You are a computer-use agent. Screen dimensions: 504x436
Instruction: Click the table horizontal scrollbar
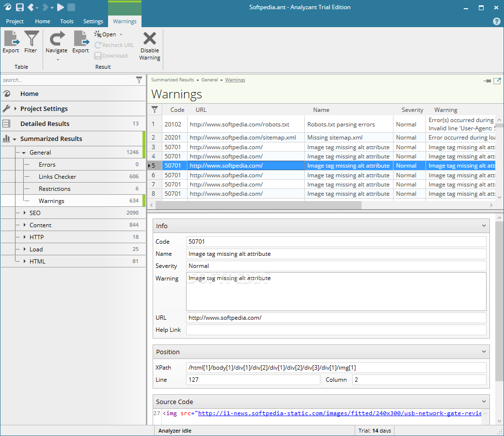[258, 205]
